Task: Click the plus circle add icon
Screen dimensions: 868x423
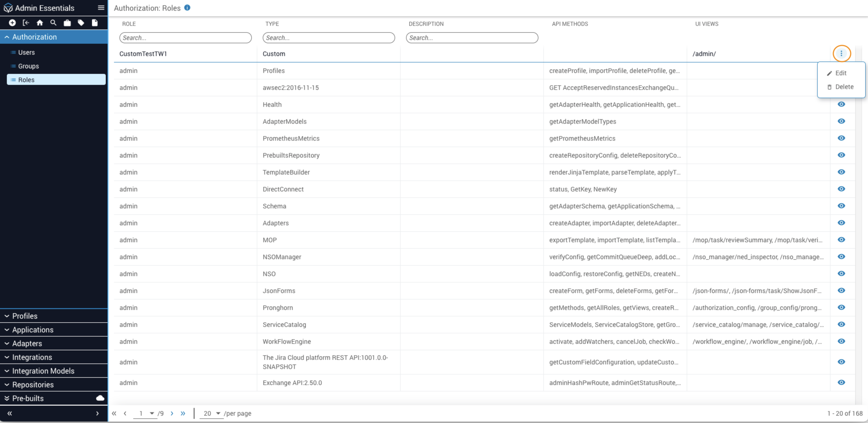Action: 12,23
